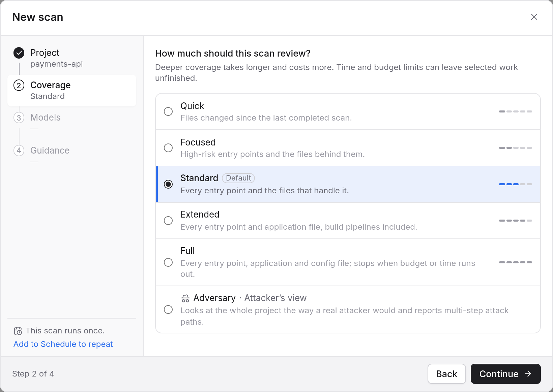Click the Focused option depth meter
The height and width of the screenshot is (392, 553).
tap(516, 148)
